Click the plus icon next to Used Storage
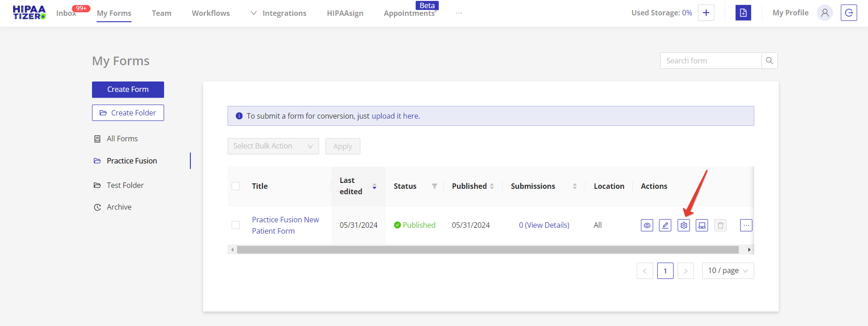The width and height of the screenshot is (868, 326). [706, 13]
